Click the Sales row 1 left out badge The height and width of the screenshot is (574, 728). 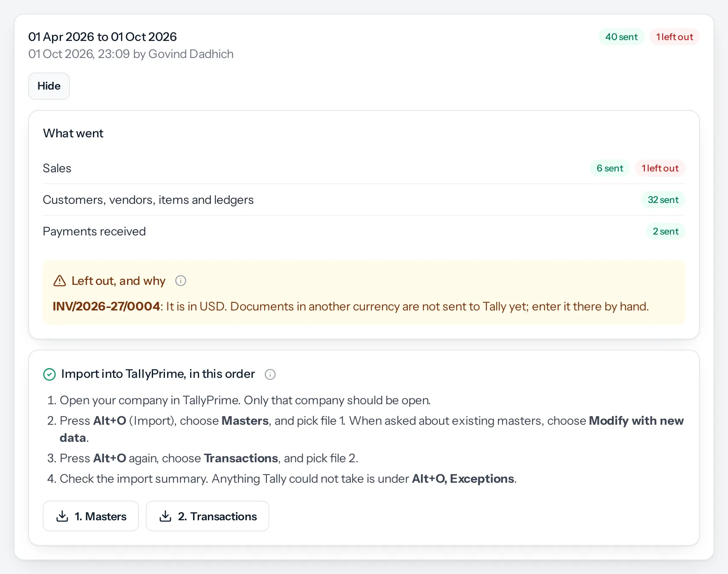pyautogui.click(x=660, y=168)
